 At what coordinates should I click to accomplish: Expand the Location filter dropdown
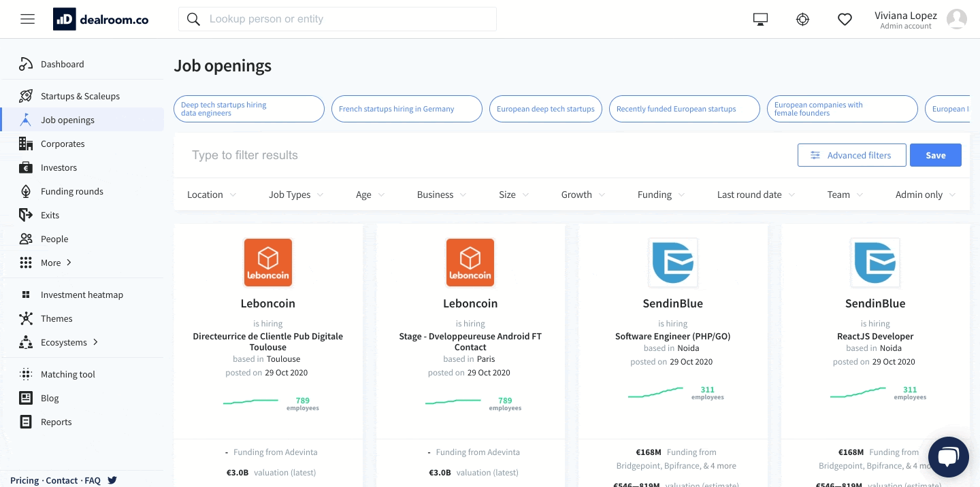point(212,195)
